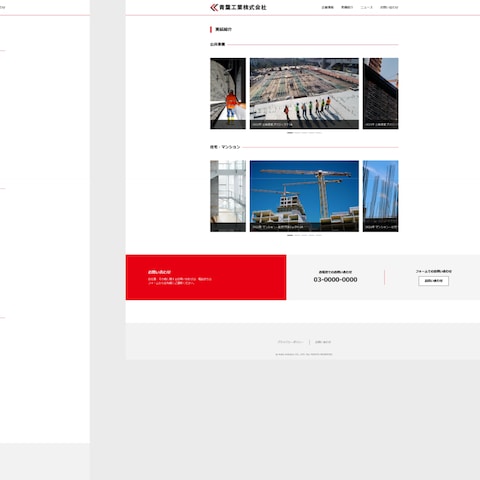Viewport: 480px width, 480px height.
Task: Click the page title with the red bar
Action: click(223, 29)
